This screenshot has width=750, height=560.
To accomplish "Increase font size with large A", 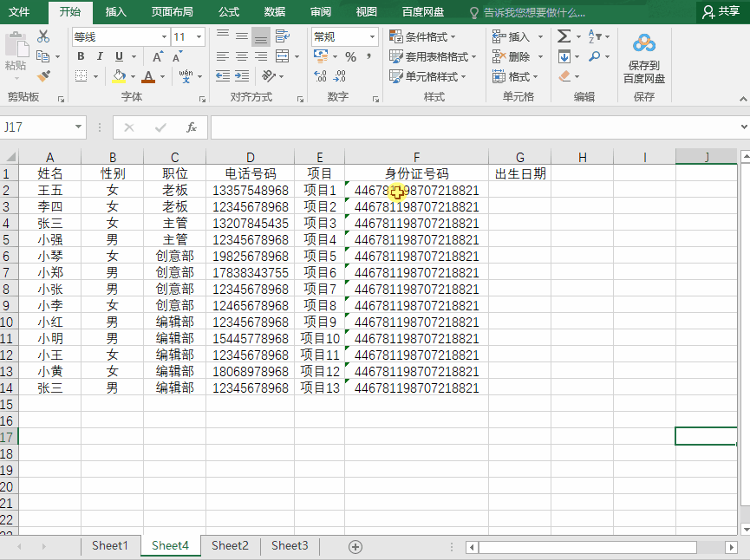I will pos(158,56).
